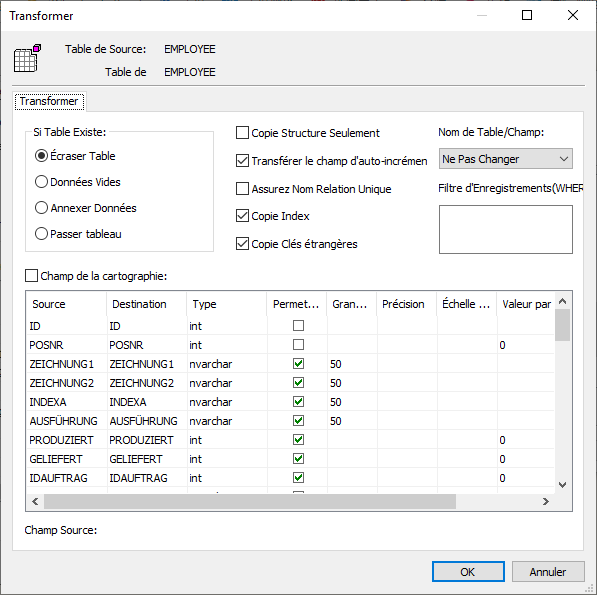Image resolution: width=597 pixels, height=595 pixels.
Task: Click the Filtre d'Enregistrements text box
Action: pyautogui.click(x=506, y=230)
